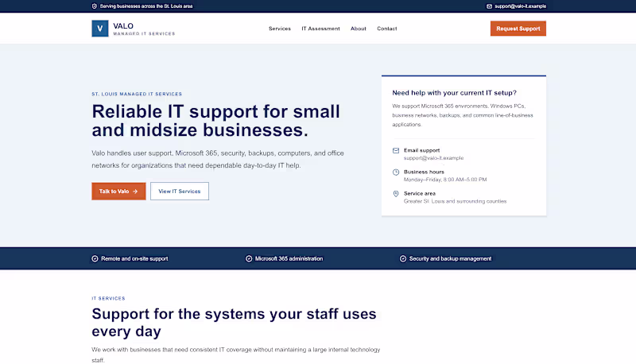
Task: Click the envelope icon in top bar
Action: click(x=489, y=6)
